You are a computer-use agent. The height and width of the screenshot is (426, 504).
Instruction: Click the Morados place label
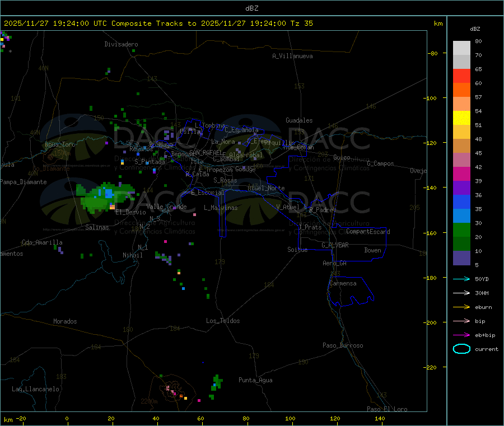pos(65,321)
